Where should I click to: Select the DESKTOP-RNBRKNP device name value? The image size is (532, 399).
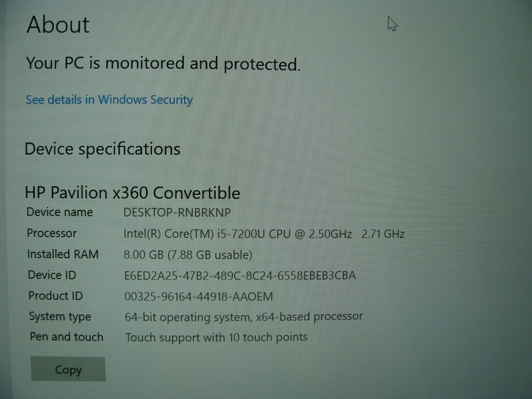(x=177, y=212)
